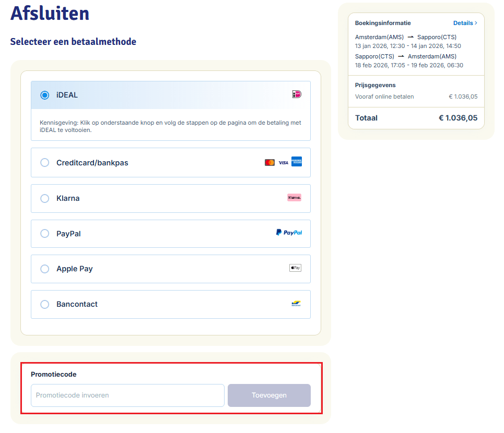Select the Bancontact radio button
The height and width of the screenshot is (433, 504).
click(x=44, y=304)
